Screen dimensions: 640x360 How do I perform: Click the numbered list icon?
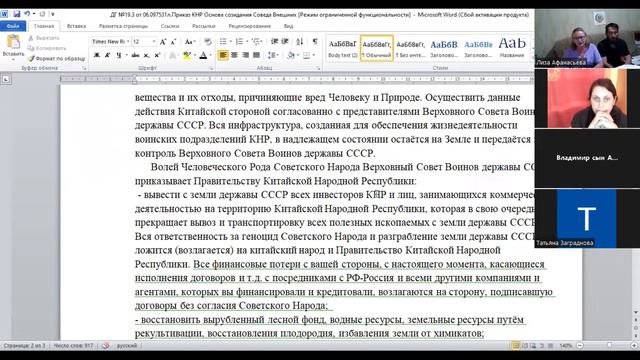239,42
